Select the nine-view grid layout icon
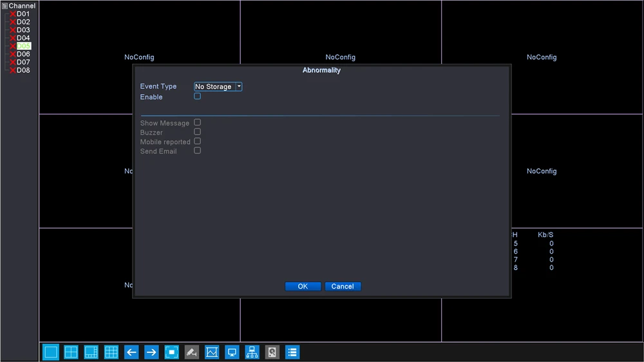 click(111, 352)
